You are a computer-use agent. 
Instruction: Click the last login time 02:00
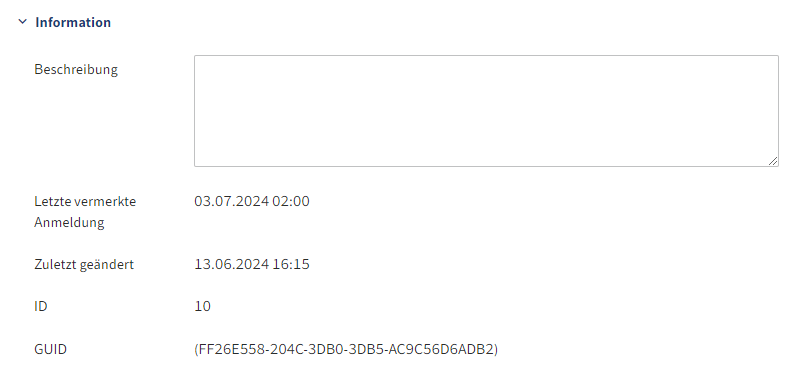click(291, 201)
